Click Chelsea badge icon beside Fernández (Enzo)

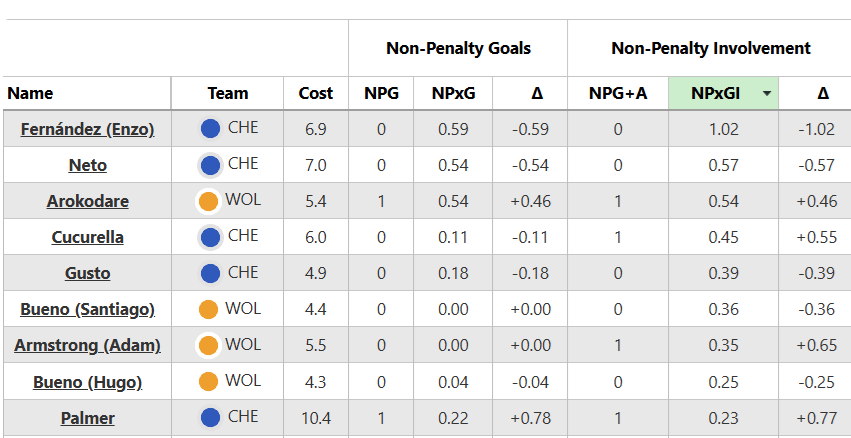[x=210, y=128]
